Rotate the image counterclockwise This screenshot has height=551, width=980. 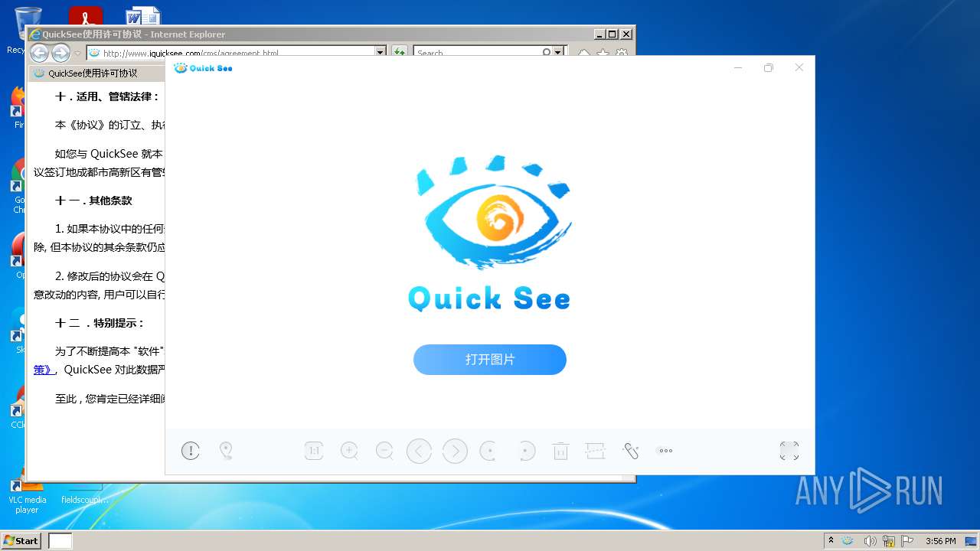tap(488, 452)
